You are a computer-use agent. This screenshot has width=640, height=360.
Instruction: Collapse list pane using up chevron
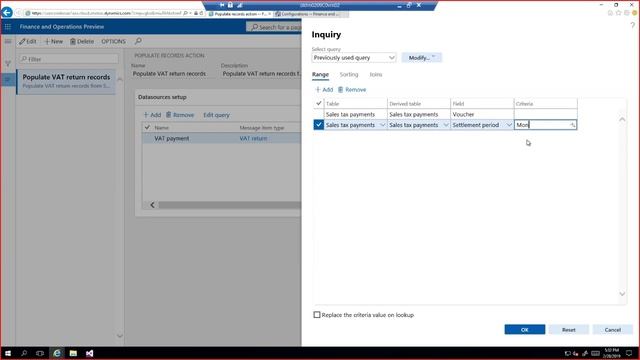pos(120,79)
